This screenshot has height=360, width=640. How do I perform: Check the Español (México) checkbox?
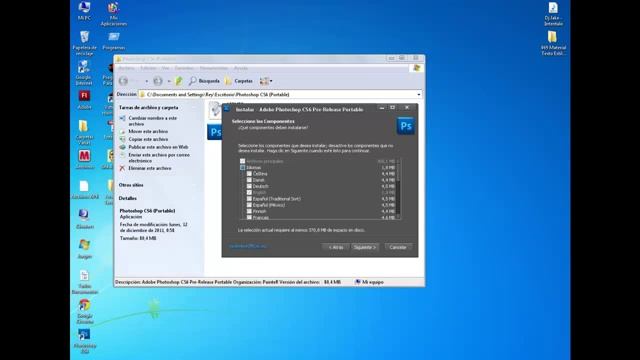point(249,205)
